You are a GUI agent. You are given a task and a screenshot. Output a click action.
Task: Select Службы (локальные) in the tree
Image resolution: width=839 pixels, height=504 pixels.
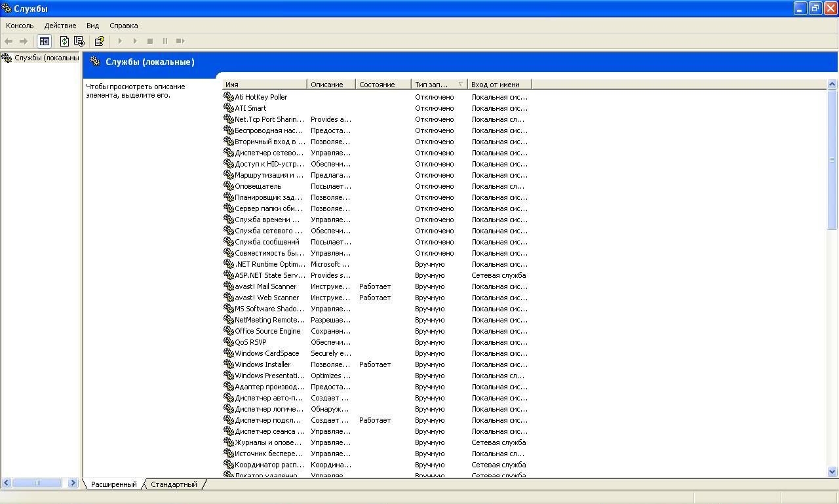(x=46, y=58)
